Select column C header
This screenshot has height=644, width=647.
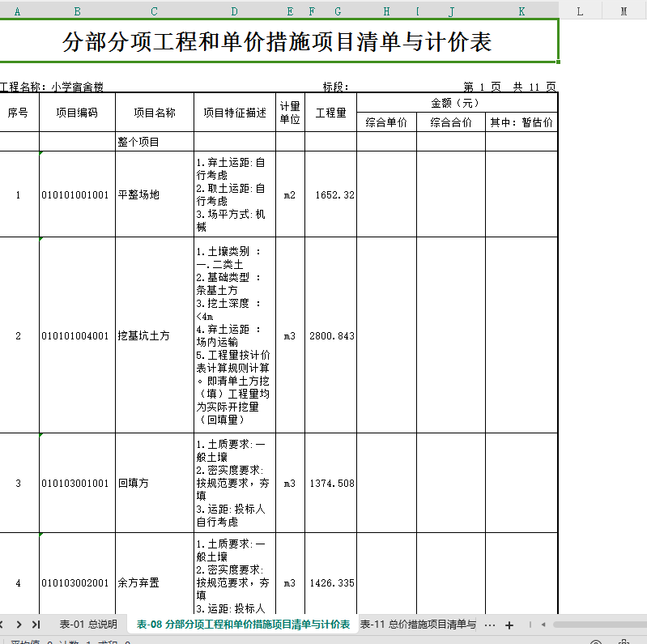(x=155, y=11)
